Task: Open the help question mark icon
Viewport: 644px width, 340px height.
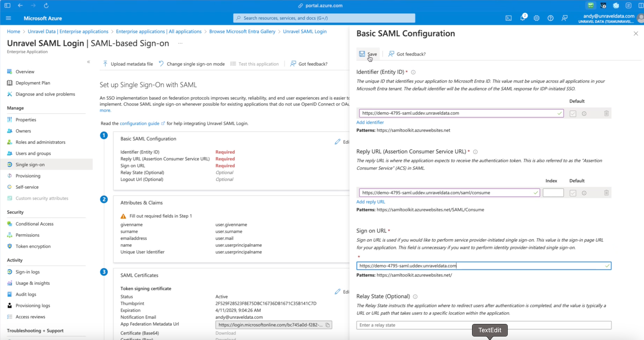Action: click(551, 18)
